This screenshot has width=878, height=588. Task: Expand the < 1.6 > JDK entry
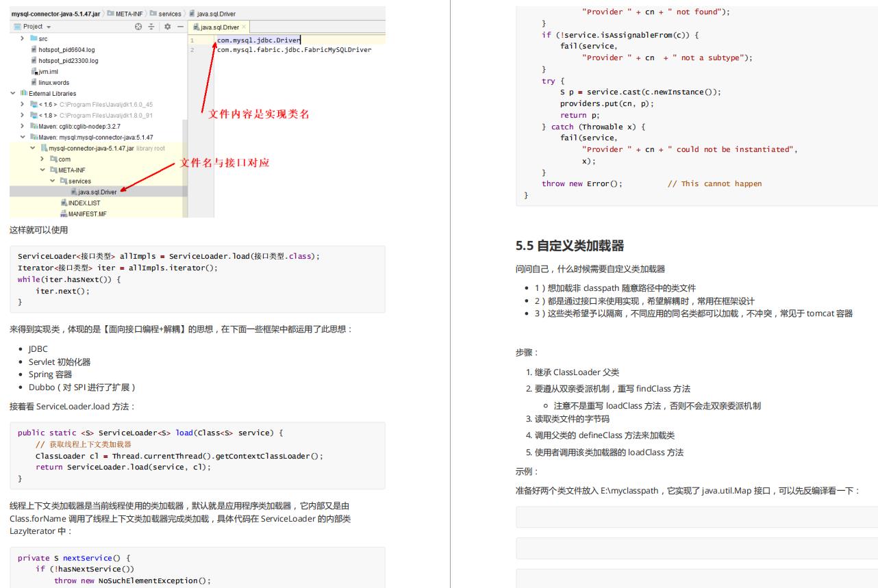tap(23, 104)
